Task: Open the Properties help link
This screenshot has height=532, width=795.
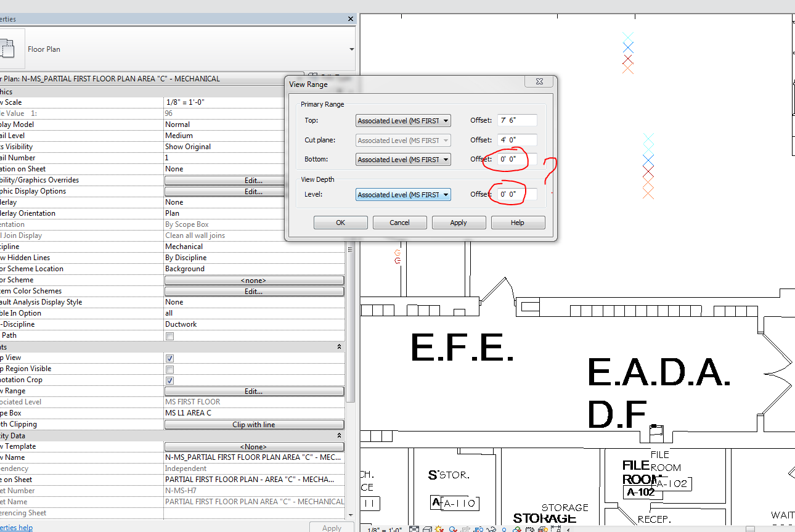Action: pyautogui.click(x=17, y=527)
